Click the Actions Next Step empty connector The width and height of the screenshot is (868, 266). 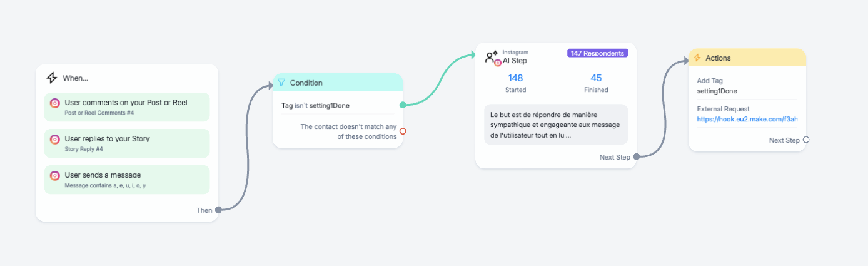pyautogui.click(x=806, y=140)
